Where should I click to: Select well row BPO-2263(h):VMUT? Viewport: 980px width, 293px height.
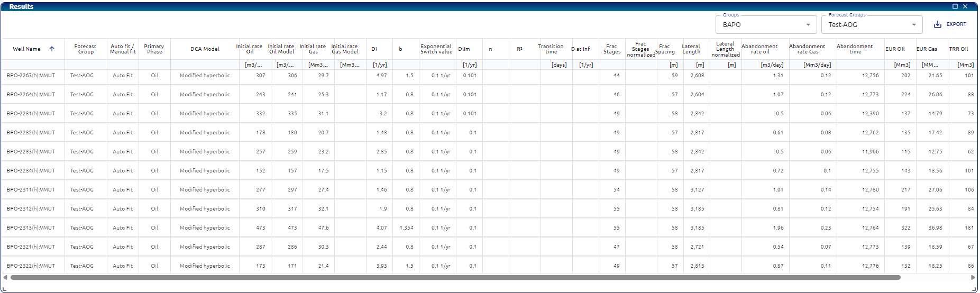[x=31, y=76]
